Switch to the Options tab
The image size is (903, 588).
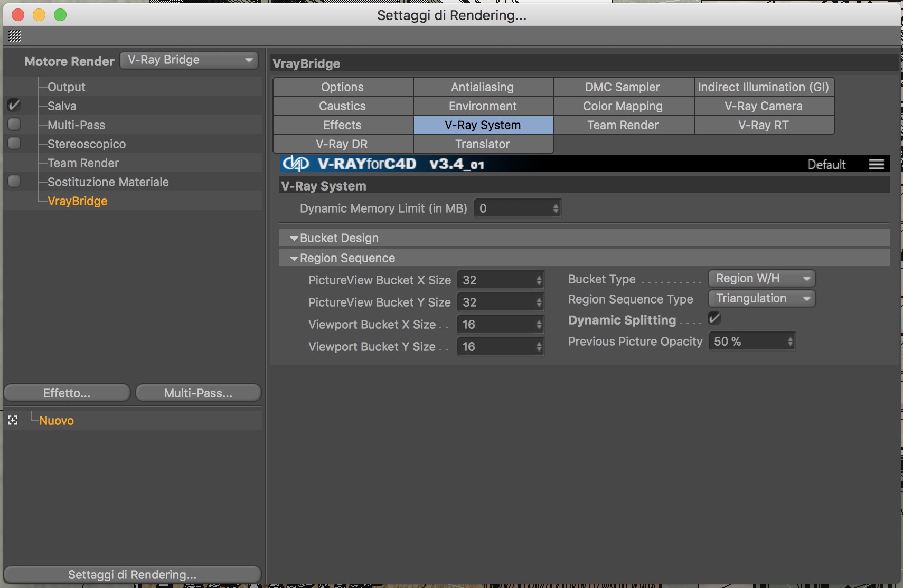tap(343, 87)
